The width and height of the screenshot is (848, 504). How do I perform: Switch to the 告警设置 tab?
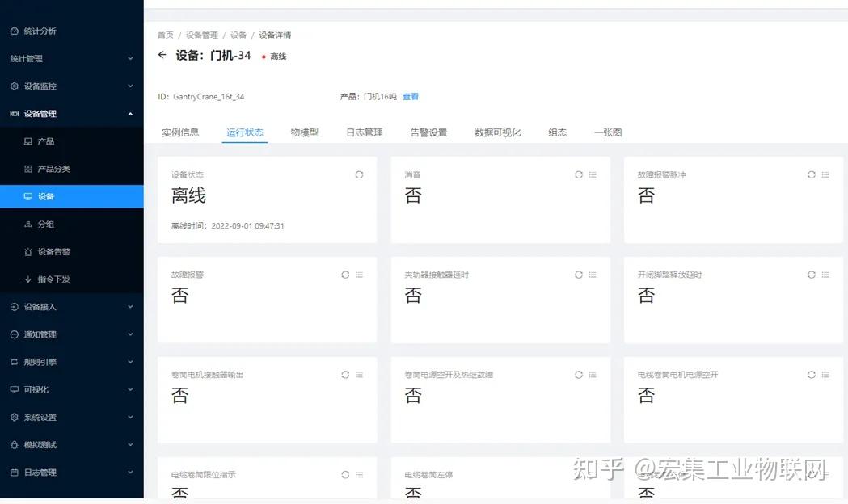429,132
